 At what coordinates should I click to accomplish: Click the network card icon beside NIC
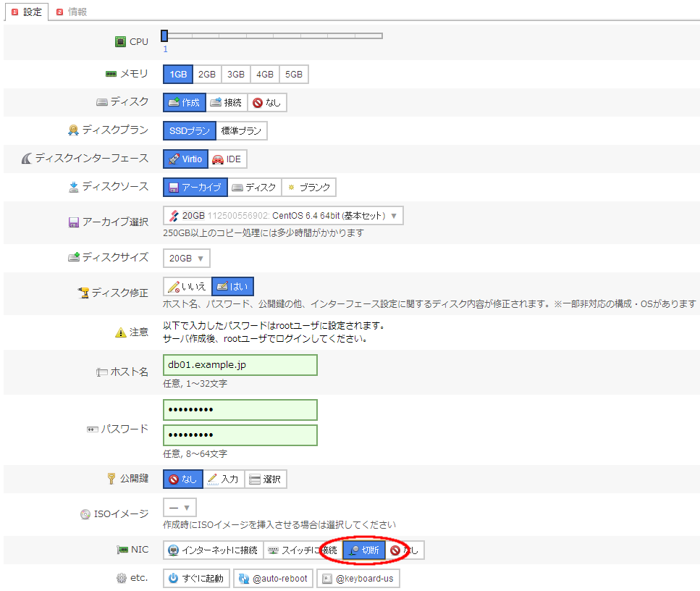click(122, 550)
